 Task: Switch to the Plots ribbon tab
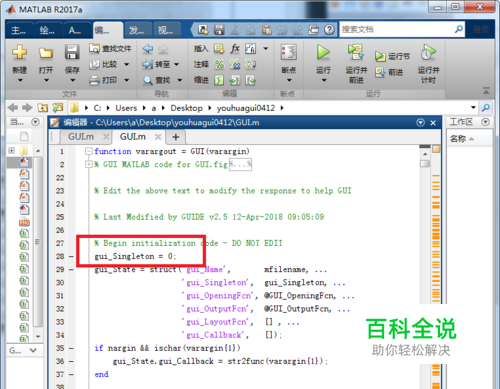[47, 30]
